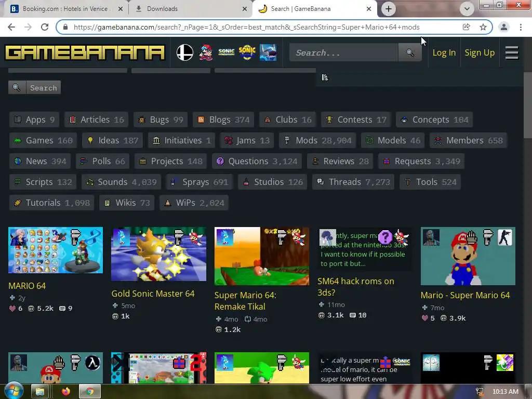Open Gold Sonic Master 64 result
532x399 pixels.
(153, 294)
